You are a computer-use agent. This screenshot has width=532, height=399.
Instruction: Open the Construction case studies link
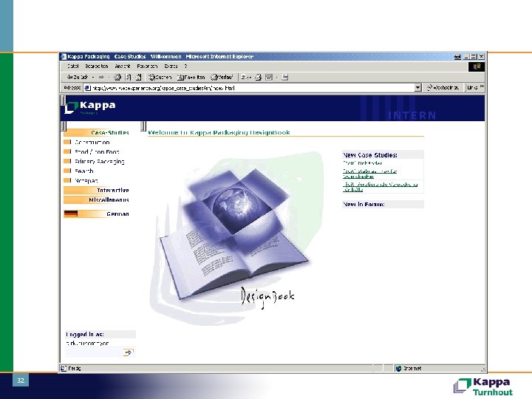pos(92,142)
